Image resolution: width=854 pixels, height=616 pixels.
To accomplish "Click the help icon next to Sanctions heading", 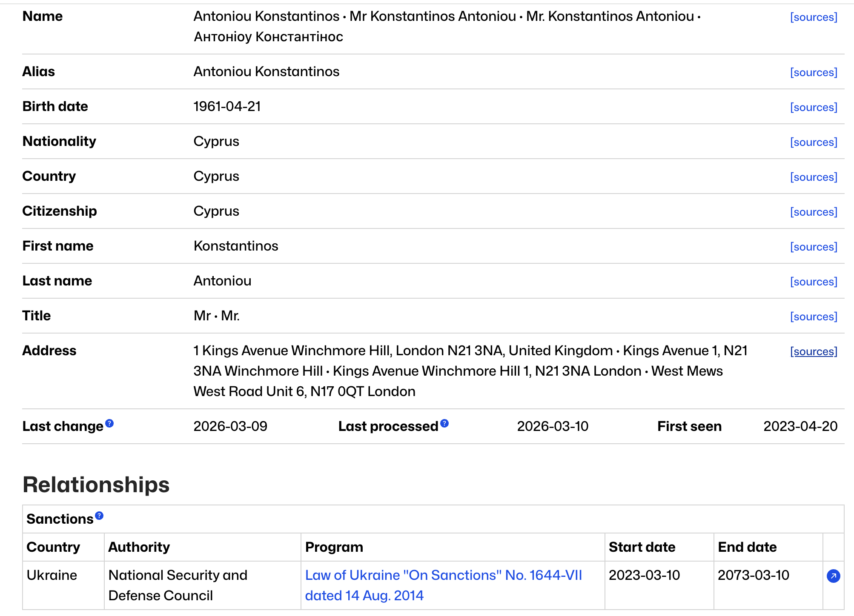I will [99, 516].
